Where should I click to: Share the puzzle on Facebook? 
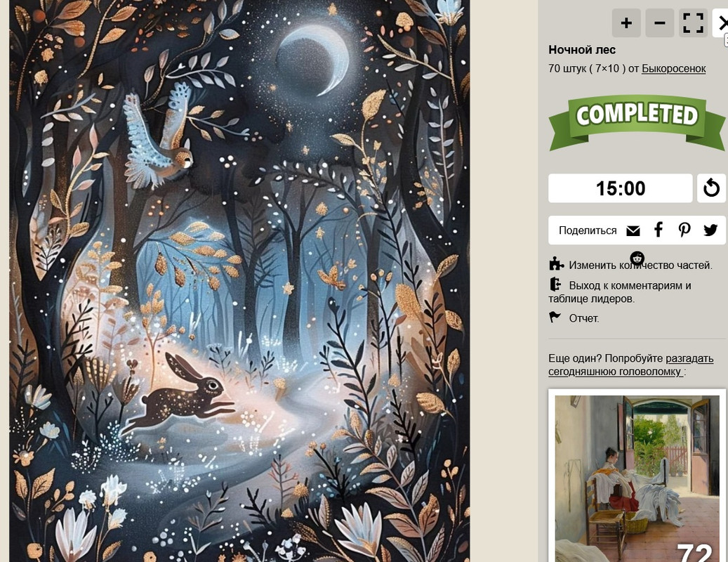[658, 230]
